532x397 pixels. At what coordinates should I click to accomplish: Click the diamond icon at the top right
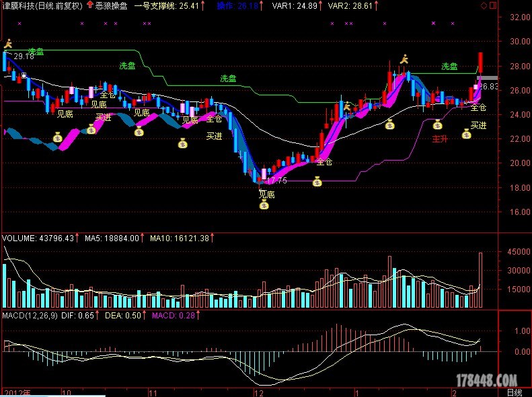tap(484, 5)
